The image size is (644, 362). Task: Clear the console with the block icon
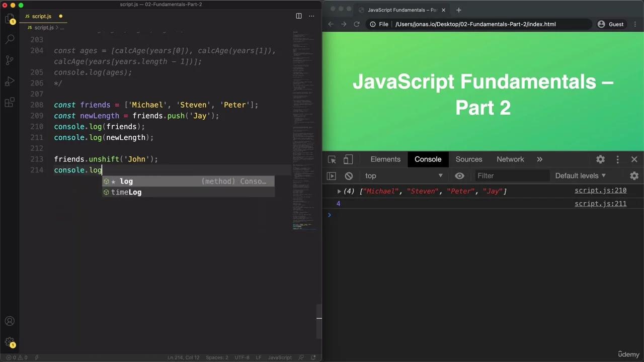click(x=349, y=176)
